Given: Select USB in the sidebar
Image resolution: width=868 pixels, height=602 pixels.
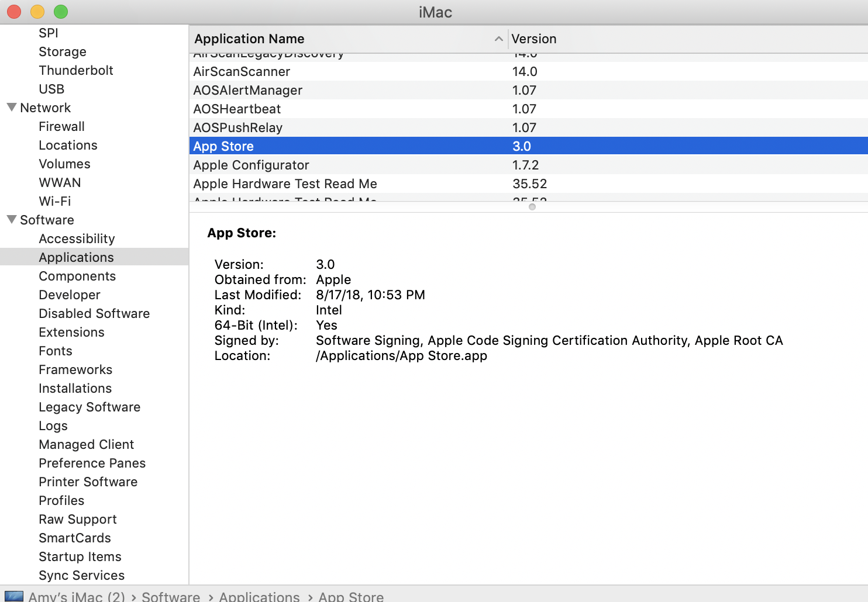Looking at the screenshot, I should 51,89.
